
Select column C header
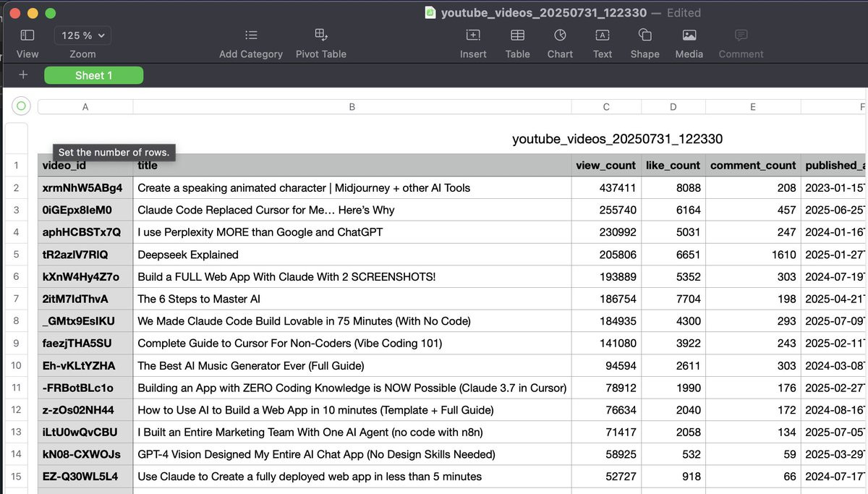coord(606,107)
